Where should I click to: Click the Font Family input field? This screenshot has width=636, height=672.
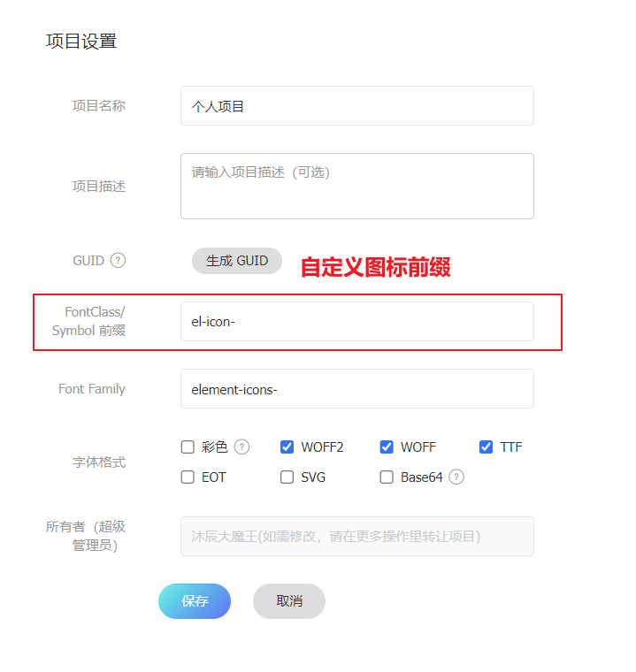356,389
